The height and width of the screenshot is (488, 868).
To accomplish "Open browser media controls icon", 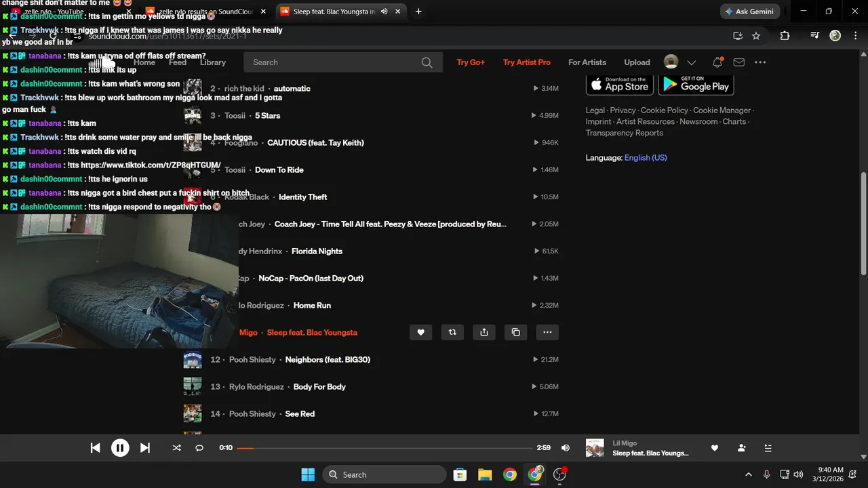I will pos(815,36).
